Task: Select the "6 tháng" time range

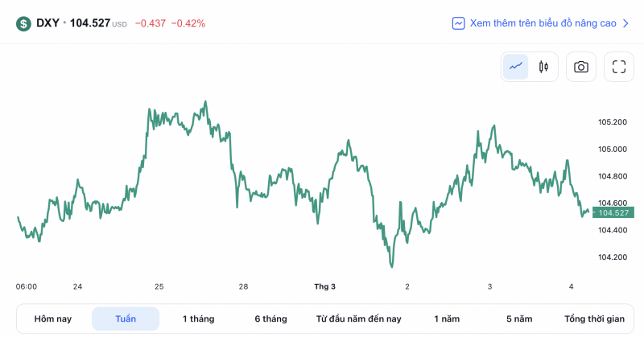Action: (x=270, y=319)
